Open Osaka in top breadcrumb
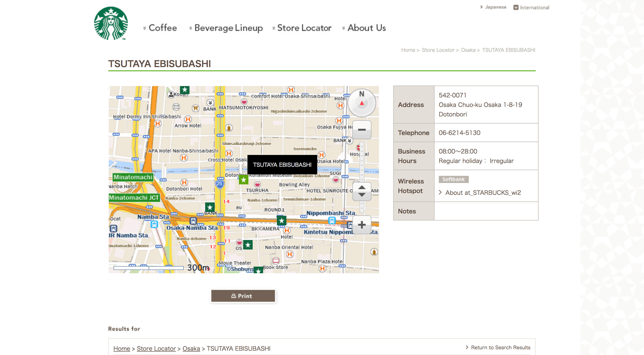Screen dimensions: 644x355 click(468, 50)
